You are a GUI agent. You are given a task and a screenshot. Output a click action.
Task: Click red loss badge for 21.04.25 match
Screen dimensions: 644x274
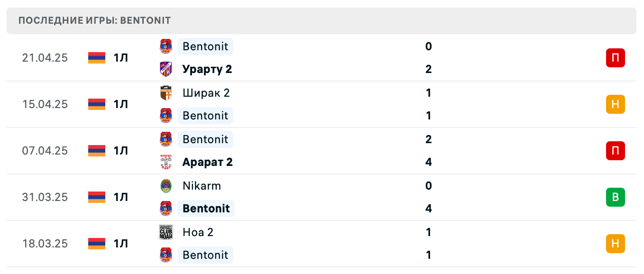coord(615,58)
